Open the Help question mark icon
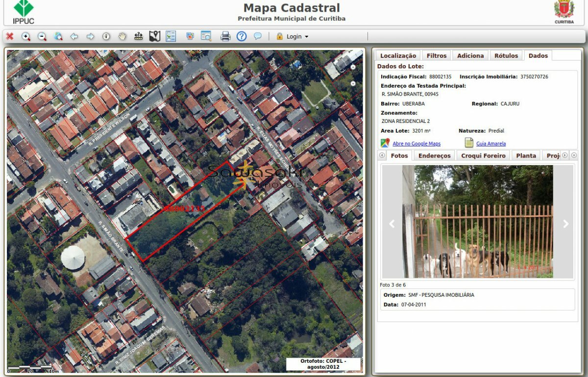This screenshot has width=588, height=377. (x=241, y=36)
